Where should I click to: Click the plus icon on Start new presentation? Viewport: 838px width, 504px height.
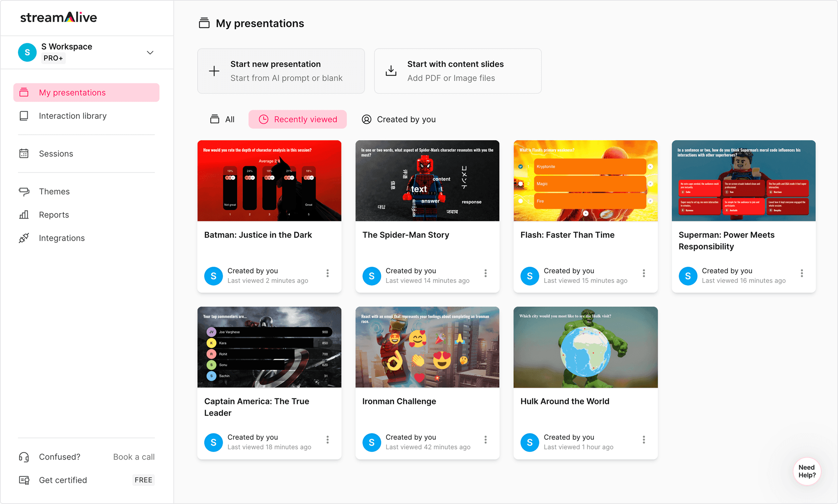pos(214,71)
